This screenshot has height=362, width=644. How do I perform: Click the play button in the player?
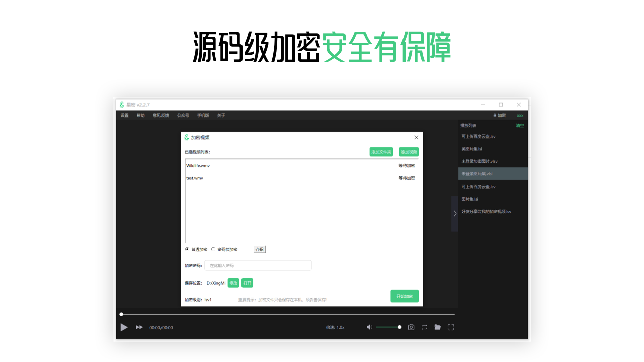tap(124, 327)
